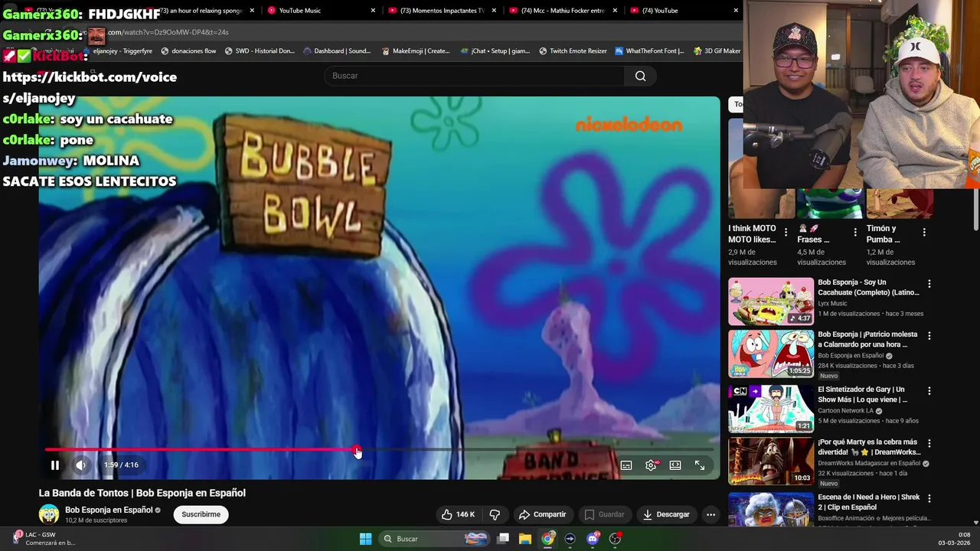The width and height of the screenshot is (980, 551).
Task: Mute the video player volume
Action: coord(80,465)
